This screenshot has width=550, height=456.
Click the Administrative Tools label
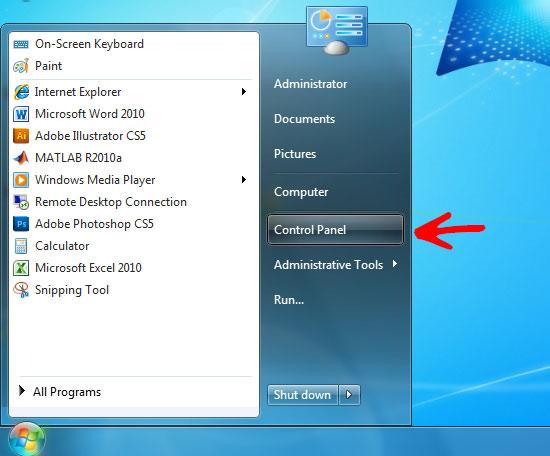click(328, 265)
